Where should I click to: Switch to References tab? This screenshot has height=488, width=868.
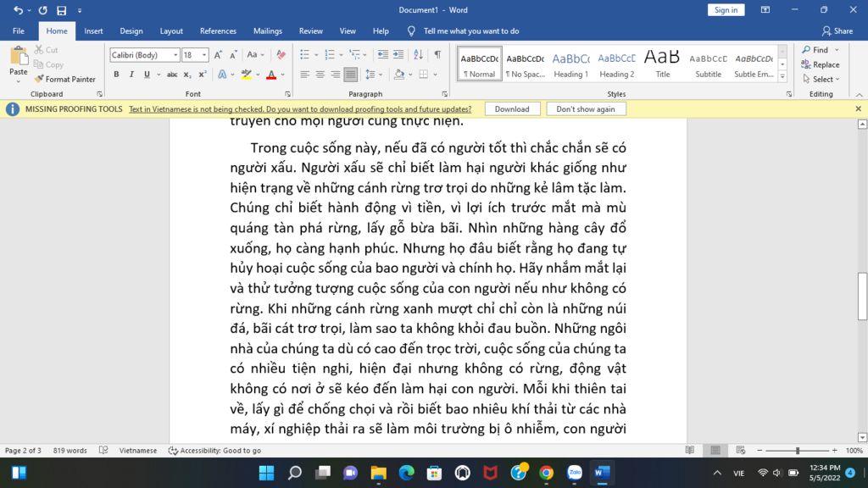218,31
